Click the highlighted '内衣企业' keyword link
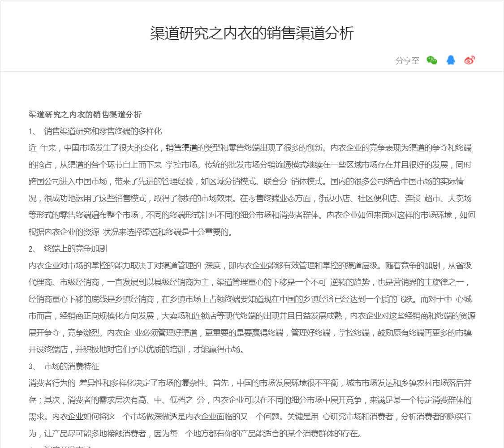504x448 pixels. pos(68,417)
